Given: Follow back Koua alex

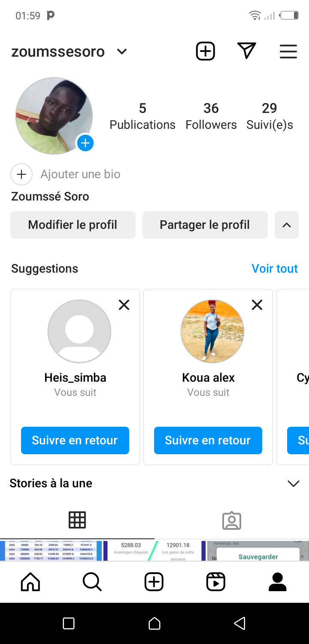Looking at the screenshot, I should point(208,440).
